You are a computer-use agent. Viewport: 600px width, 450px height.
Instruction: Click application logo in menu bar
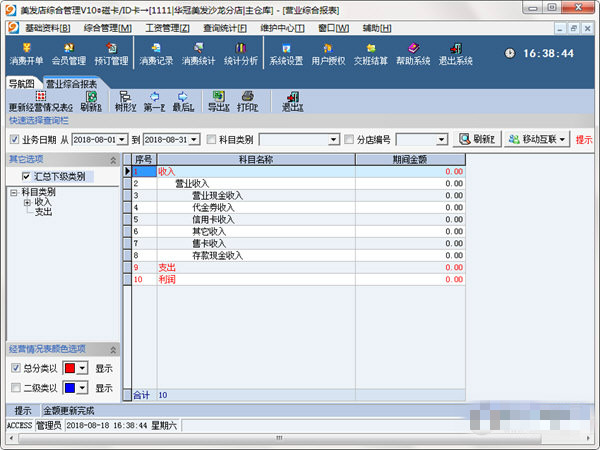click(13, 28)
